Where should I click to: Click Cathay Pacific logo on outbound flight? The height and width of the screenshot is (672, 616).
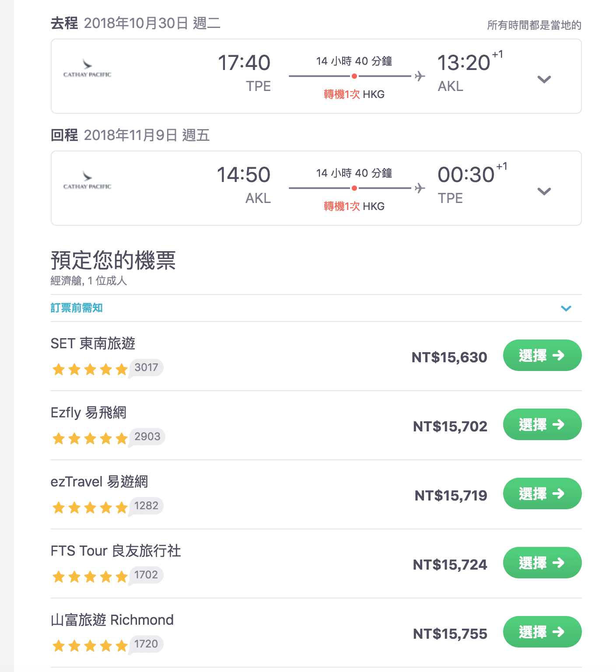tap(87, 69)
